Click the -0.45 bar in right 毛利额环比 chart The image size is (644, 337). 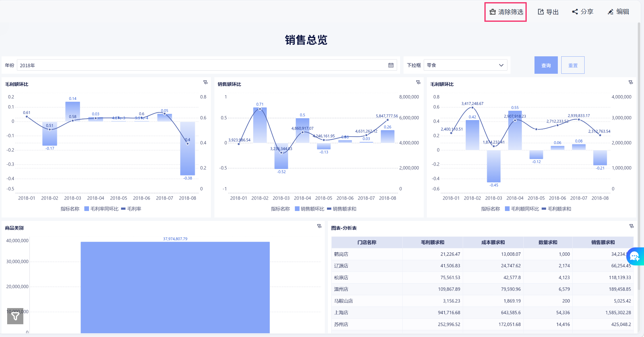click(494, 166)
